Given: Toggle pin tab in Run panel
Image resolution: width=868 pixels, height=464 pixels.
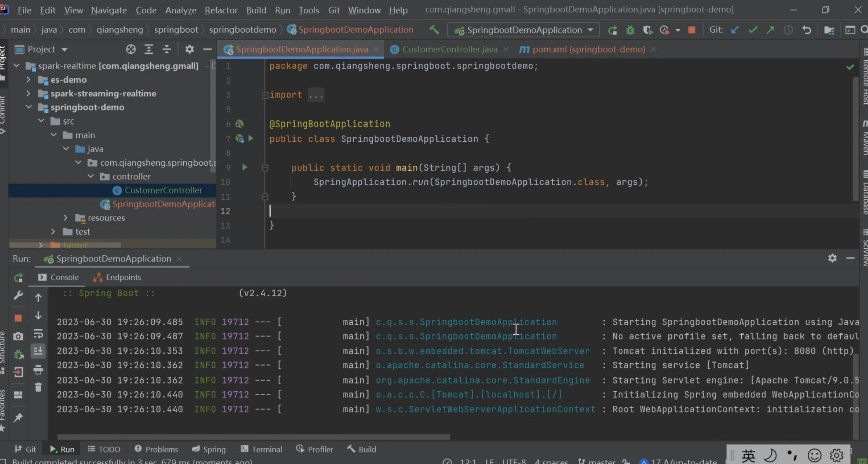Looking at the screenshot, I should (18, 418).
